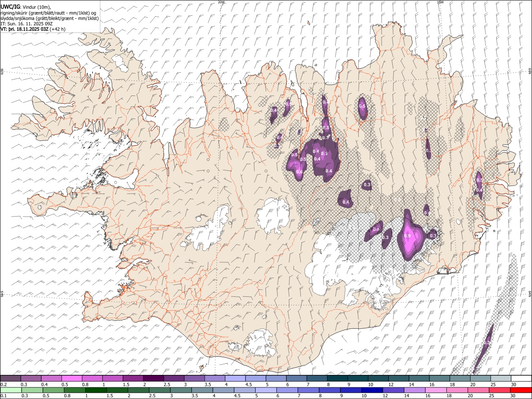
Task: Click the 'VT: þri. 18.11.2025 03Z' valid time
Action: [25, 29]
